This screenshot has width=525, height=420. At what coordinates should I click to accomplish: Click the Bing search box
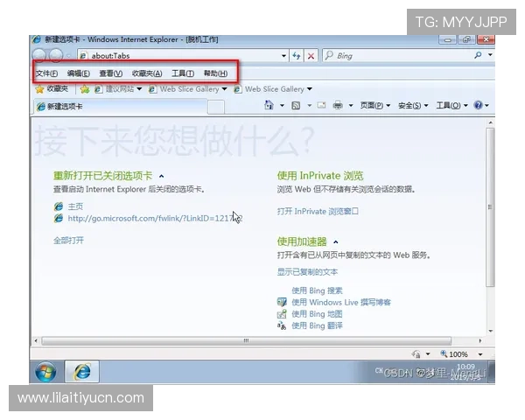pos(396,56)
